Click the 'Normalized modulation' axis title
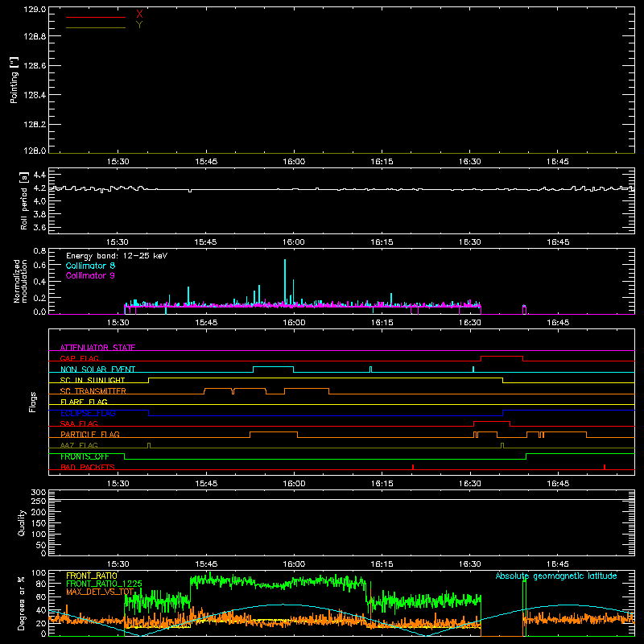 (20, 281)
